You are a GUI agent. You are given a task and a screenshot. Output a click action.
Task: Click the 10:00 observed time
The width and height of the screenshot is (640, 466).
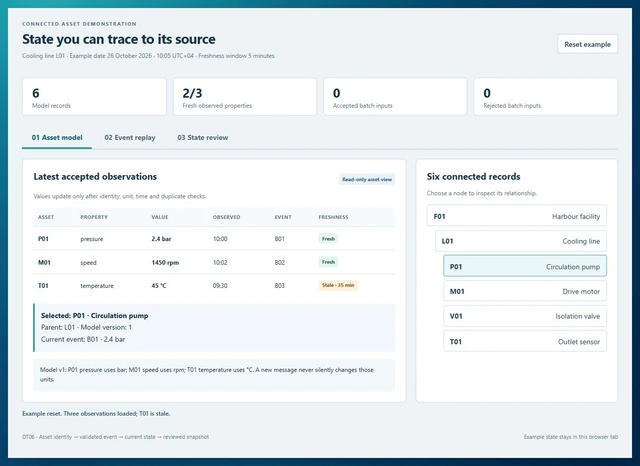pos(220,239)
